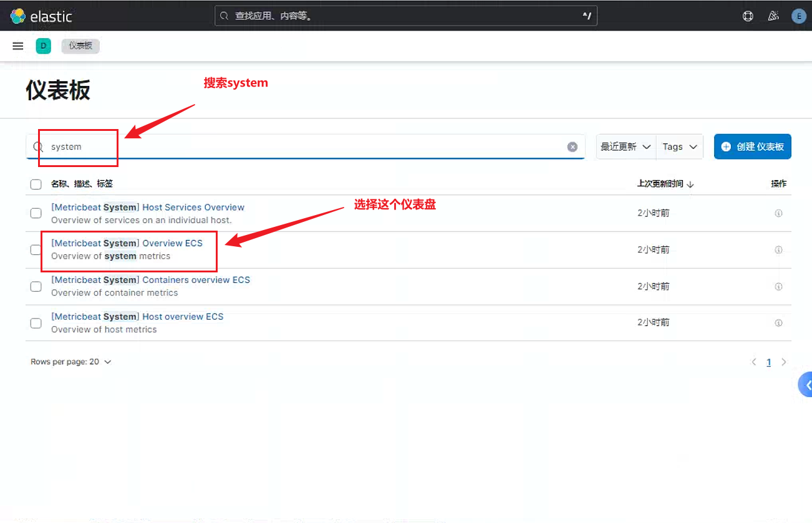Check the Containers overview ECS row

[x=36, y=287]
